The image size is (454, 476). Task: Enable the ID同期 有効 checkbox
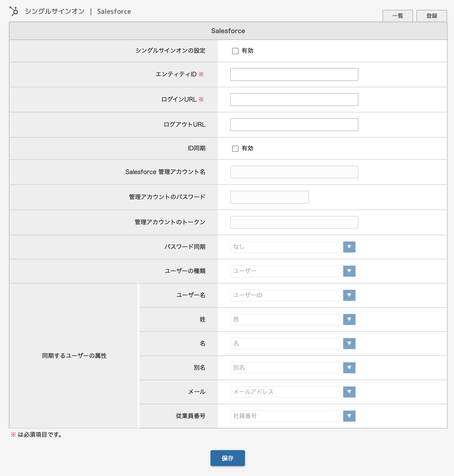[235, 148]
